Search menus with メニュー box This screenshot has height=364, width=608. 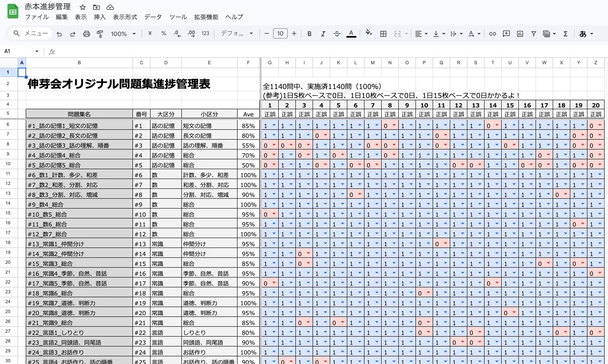pos(30,33)
